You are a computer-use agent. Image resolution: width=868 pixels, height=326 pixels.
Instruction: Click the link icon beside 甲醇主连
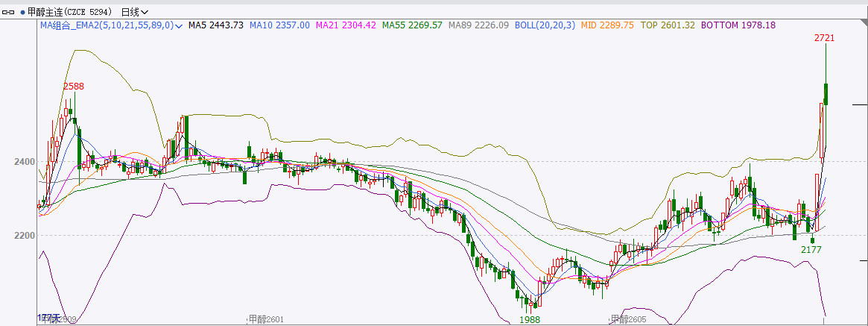[x=9, y=12]
